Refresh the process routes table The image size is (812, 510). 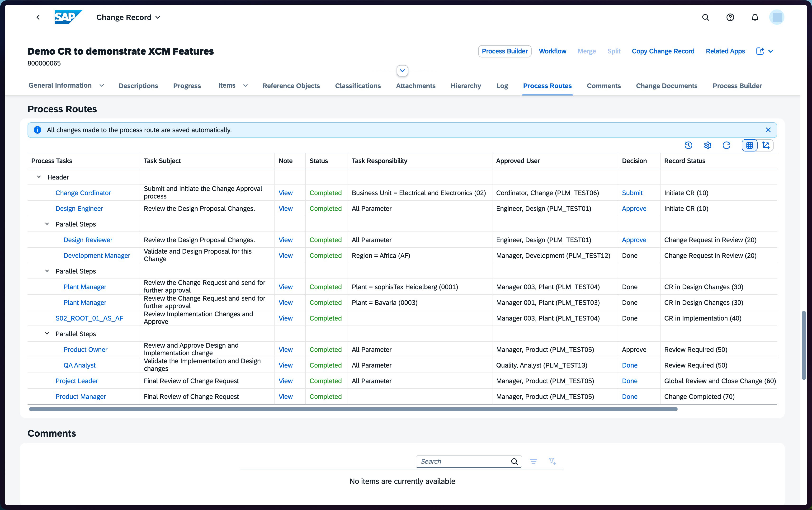(x=727, y=145)
